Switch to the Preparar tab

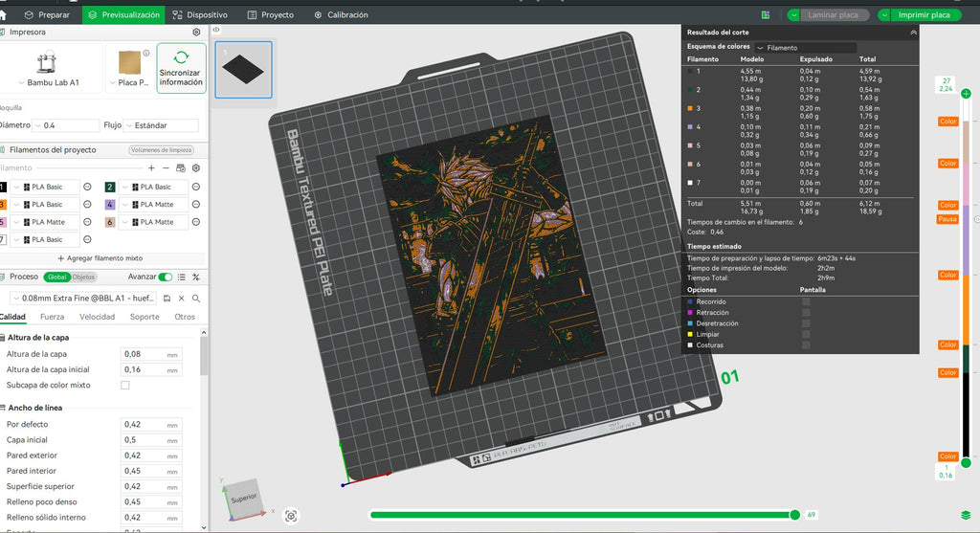(48, 14)
